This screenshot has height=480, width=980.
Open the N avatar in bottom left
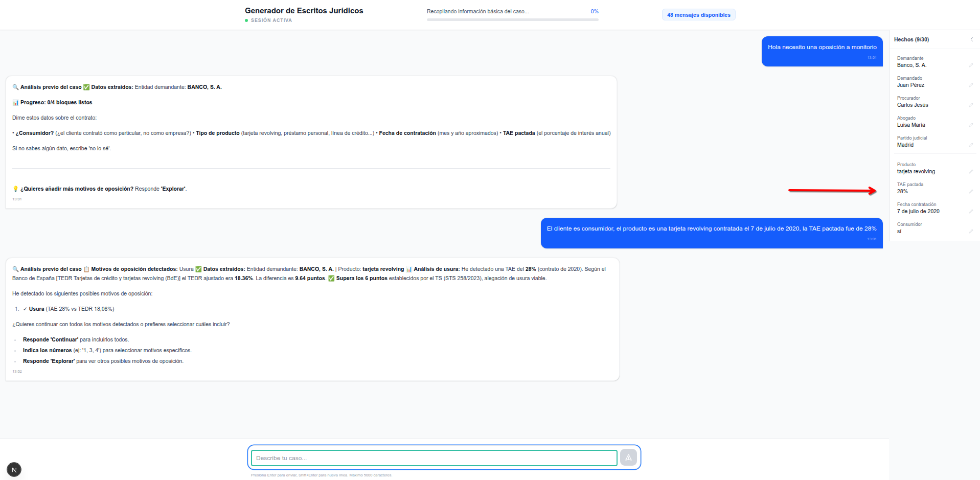(14, 469)
